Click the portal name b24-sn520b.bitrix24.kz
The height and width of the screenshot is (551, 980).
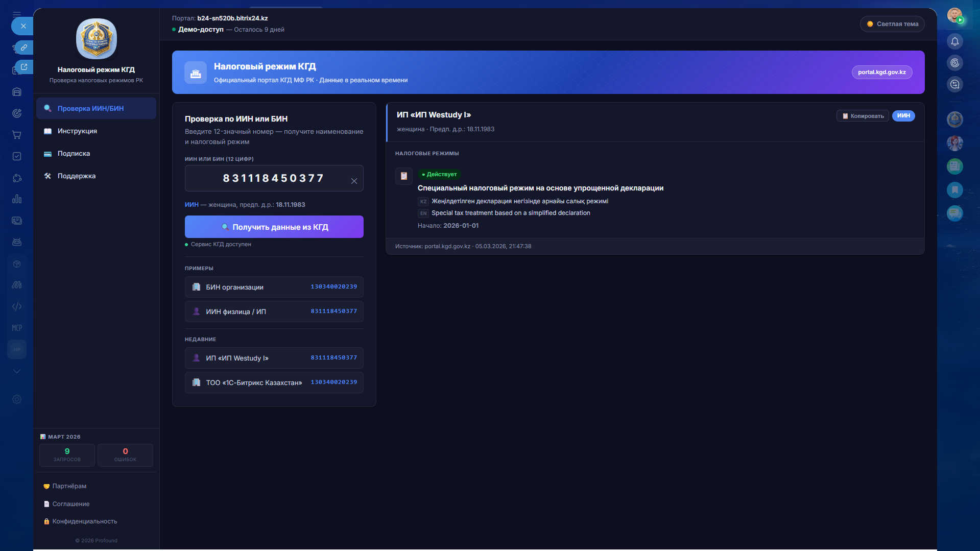click(232, 18)
